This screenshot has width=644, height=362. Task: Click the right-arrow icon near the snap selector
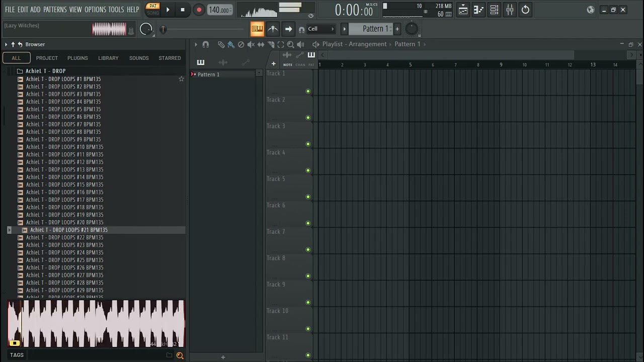click(x=288, y=29)
